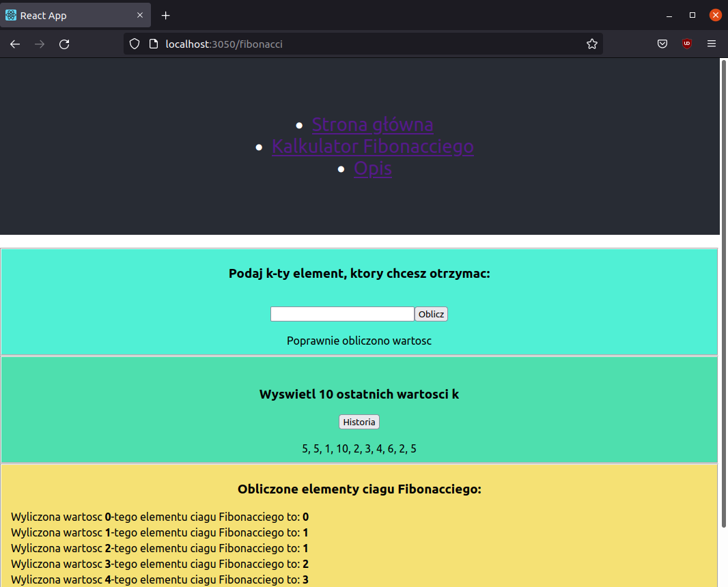Open the uBlock Origin extension icon

click(x=687, y=44)
